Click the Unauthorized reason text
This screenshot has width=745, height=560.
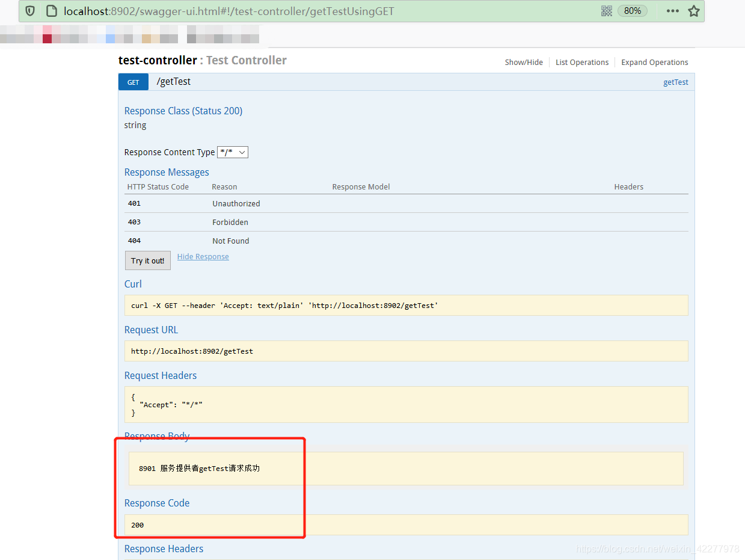(x=236, y=203)
